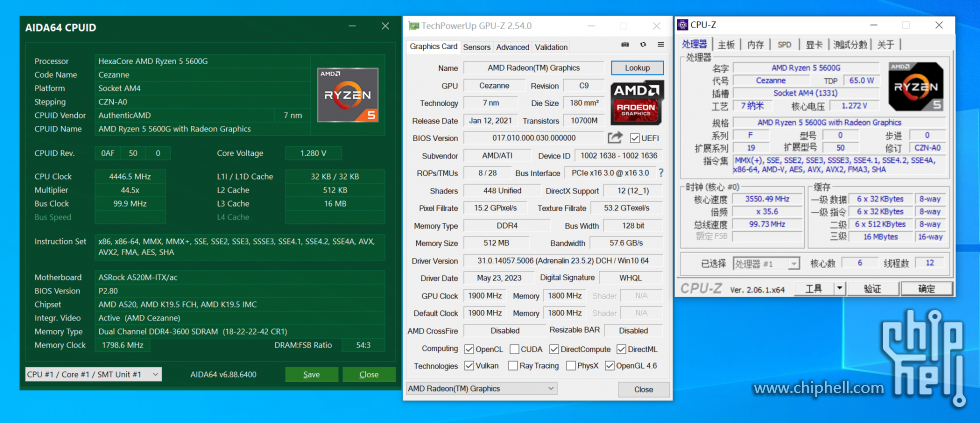The image size is (980, 423).
Task: Toggle the Ray Tracing checkbox
Action: (x=512, y=366)
